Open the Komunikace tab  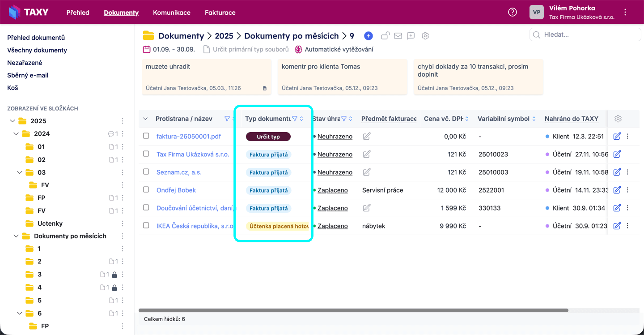coord(172,13)
